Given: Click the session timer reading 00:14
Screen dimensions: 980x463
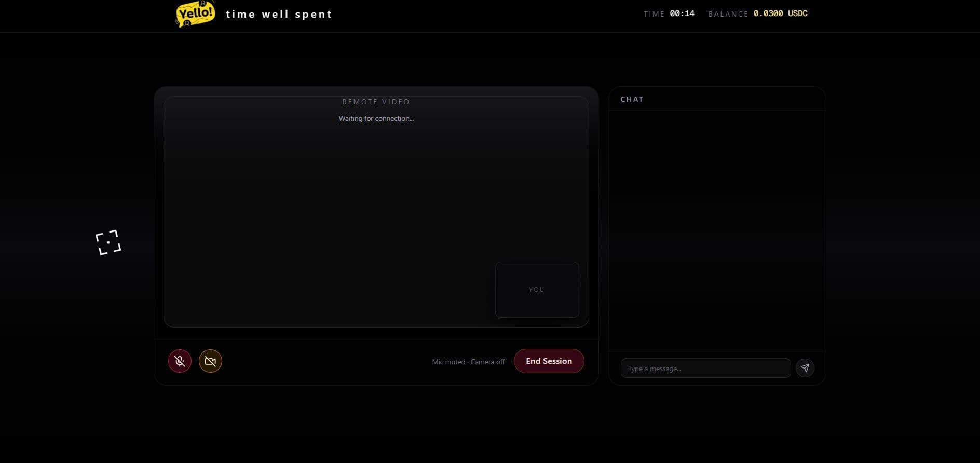Looking at the screenshot, I should 682,13.
